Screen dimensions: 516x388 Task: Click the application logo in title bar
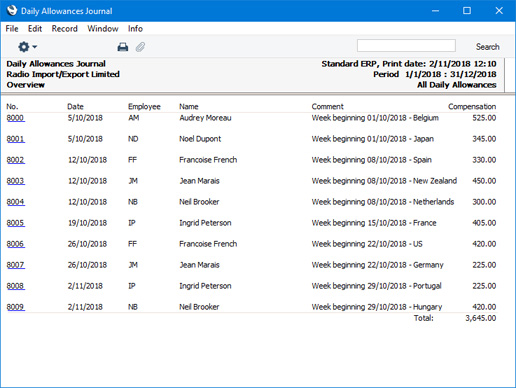tap(12, 11)
